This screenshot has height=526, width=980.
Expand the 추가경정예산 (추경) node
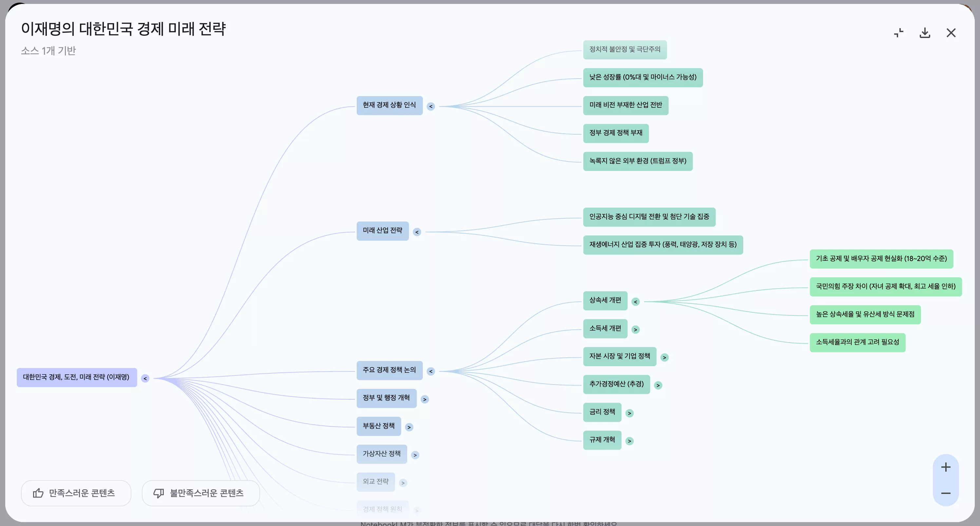tap(658, 385)
